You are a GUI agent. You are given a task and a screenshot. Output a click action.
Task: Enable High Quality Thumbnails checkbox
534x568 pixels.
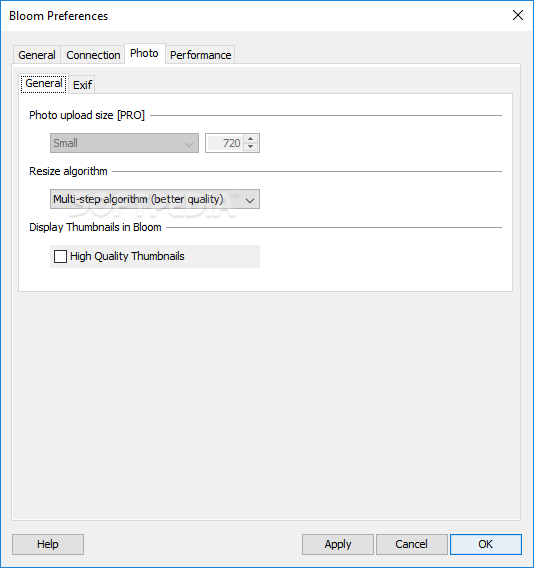(60, 256)
